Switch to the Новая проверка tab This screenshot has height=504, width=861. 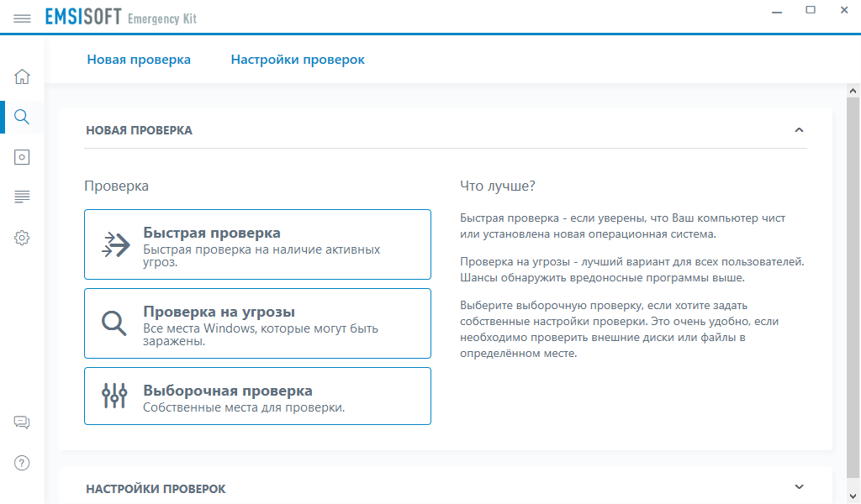(x=139, y=60)
